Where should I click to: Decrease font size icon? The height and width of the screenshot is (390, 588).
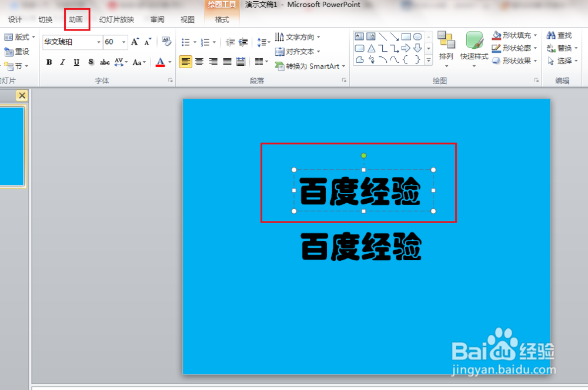click(148, 42)
